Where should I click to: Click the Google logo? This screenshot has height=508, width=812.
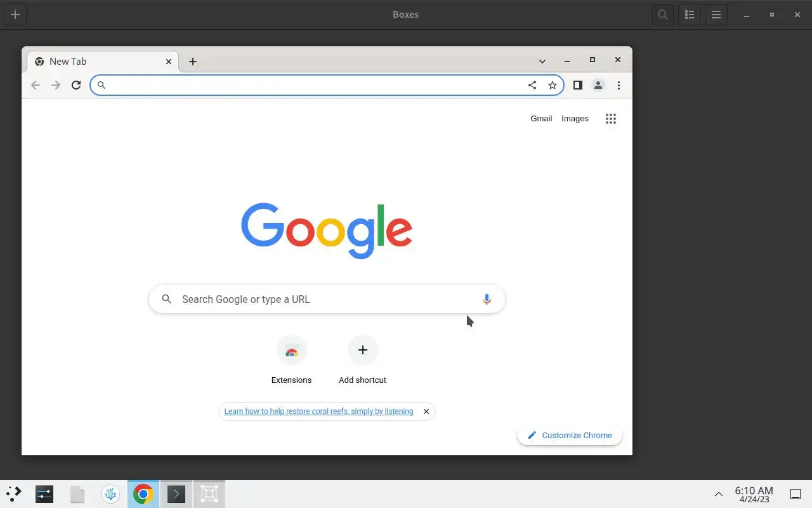[327, 231]
